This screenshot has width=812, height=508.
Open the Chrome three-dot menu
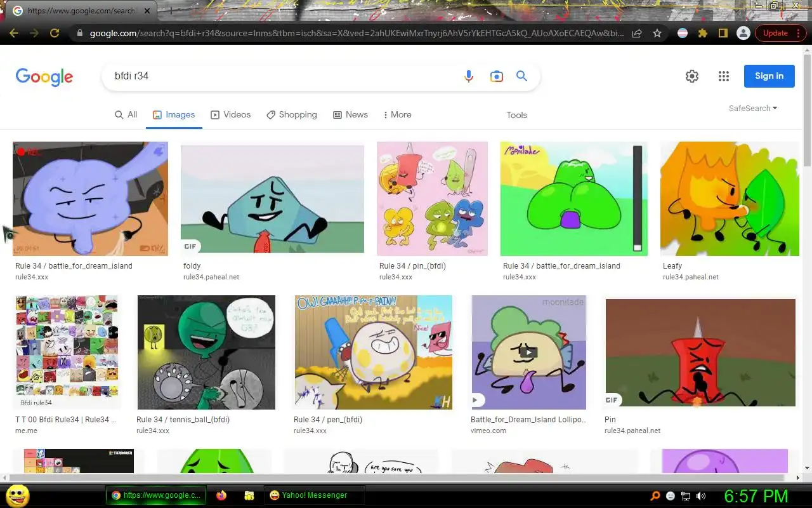(x=799, y=33)
